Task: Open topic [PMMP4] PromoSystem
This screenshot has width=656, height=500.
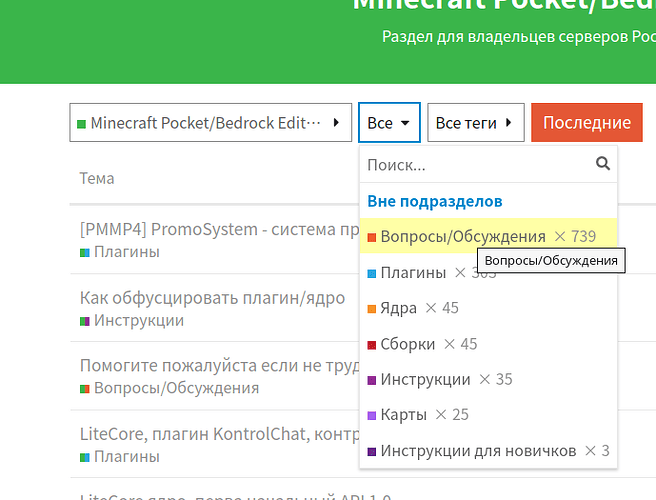Action: pos(219,229)
